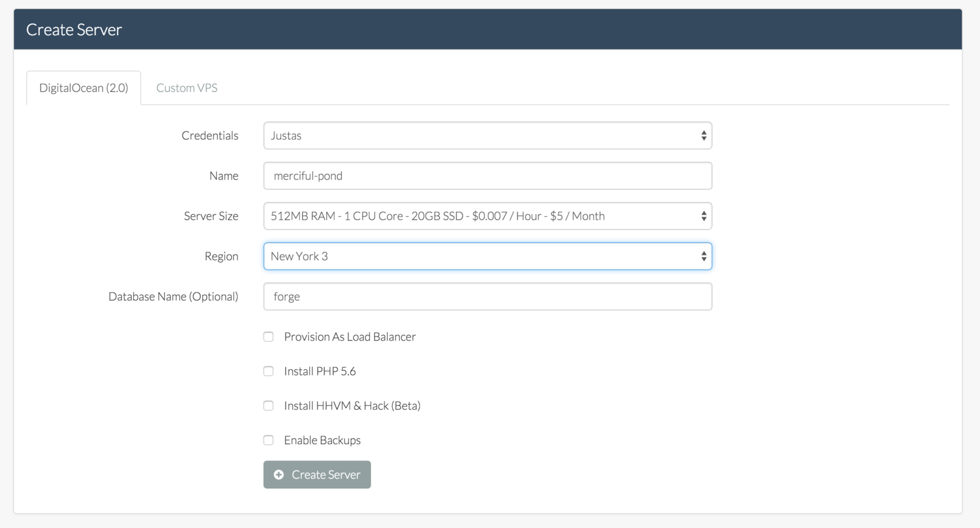
Task: Click the Install HHVM & Hack (Beta) text
Action: (x=352, y=405)
